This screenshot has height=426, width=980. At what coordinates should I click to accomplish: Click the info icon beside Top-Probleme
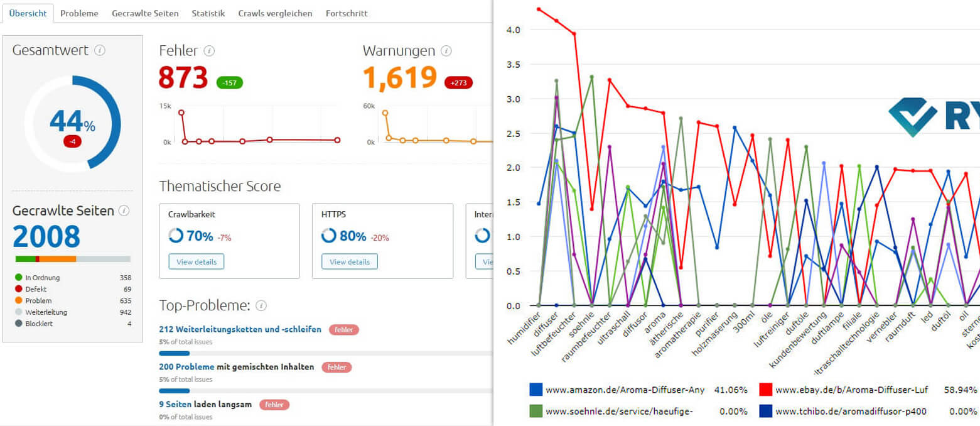[x=261, y=306]
